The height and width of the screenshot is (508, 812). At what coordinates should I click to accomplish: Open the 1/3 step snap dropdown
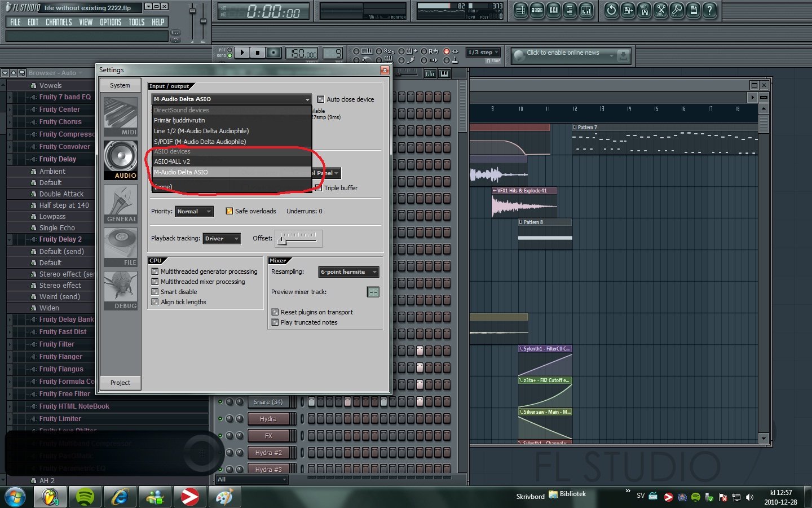coord(483,52)
